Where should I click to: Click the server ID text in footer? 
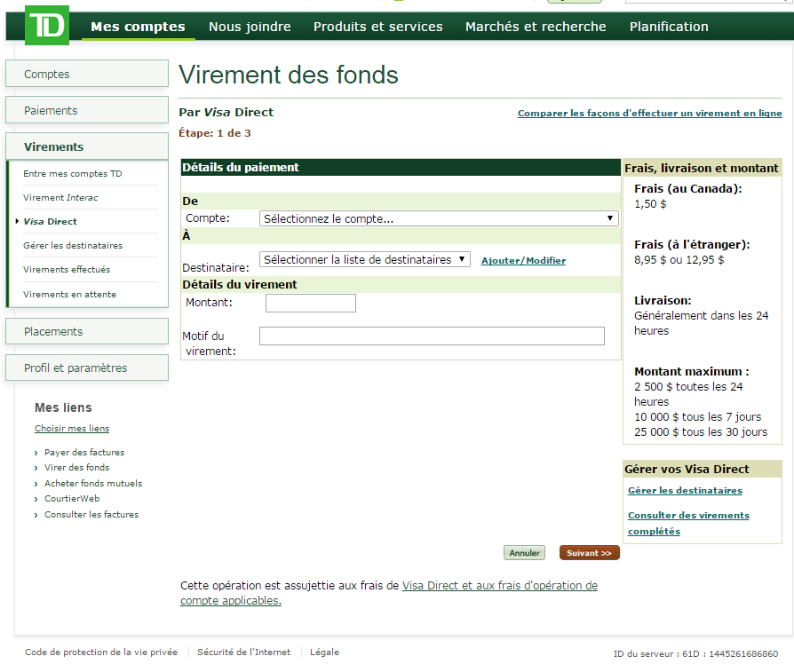tap(695, 653)
